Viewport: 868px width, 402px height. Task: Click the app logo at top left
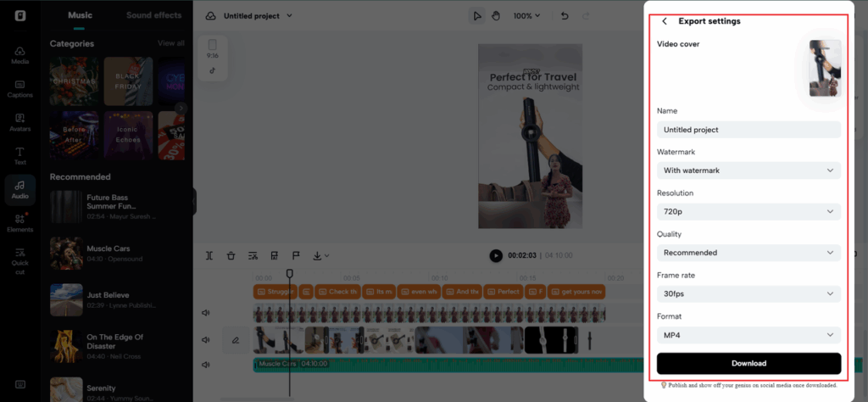[20, 15]
